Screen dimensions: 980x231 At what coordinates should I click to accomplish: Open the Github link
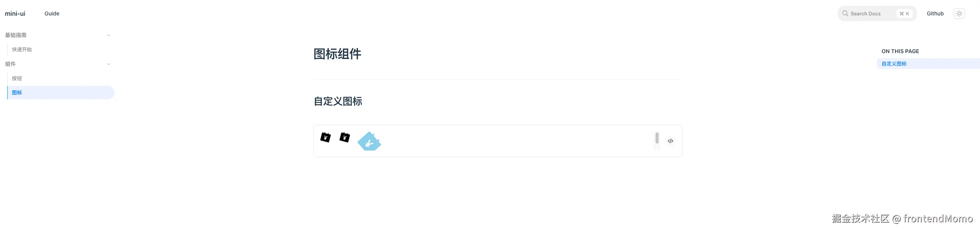935,13
